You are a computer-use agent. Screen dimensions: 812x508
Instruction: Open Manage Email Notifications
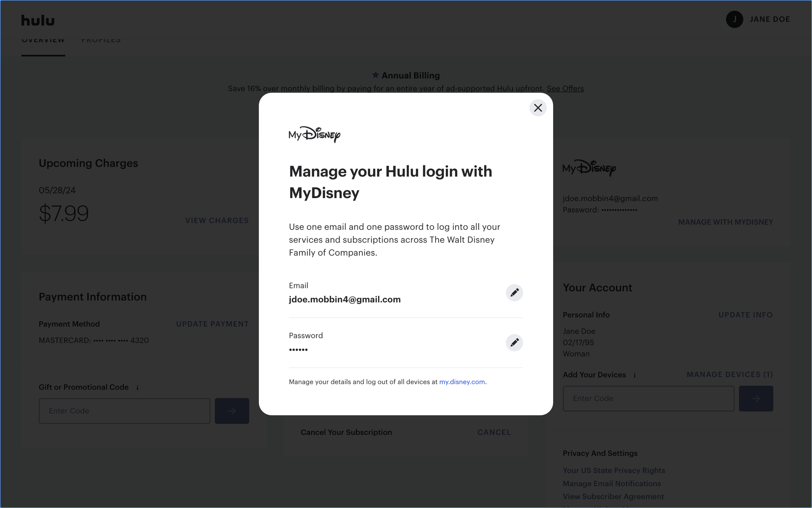click(x=612, y=483)
